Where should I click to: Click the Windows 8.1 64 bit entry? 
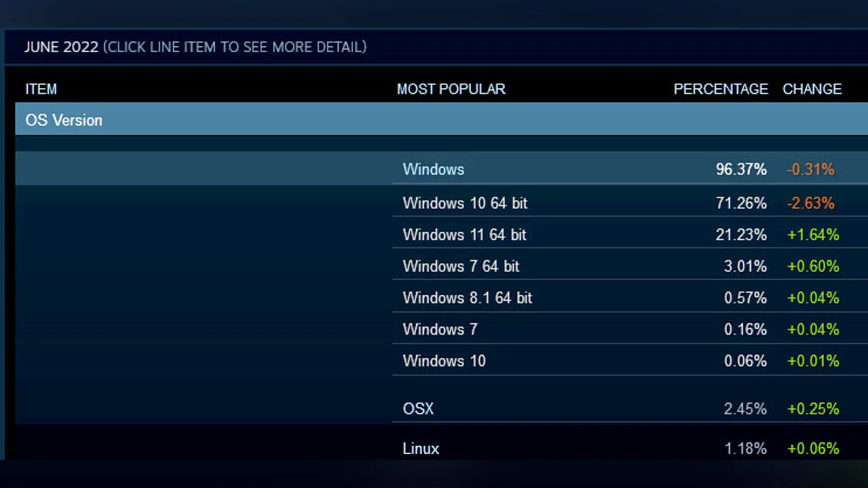pyautogui.click(x=467, y=298)
